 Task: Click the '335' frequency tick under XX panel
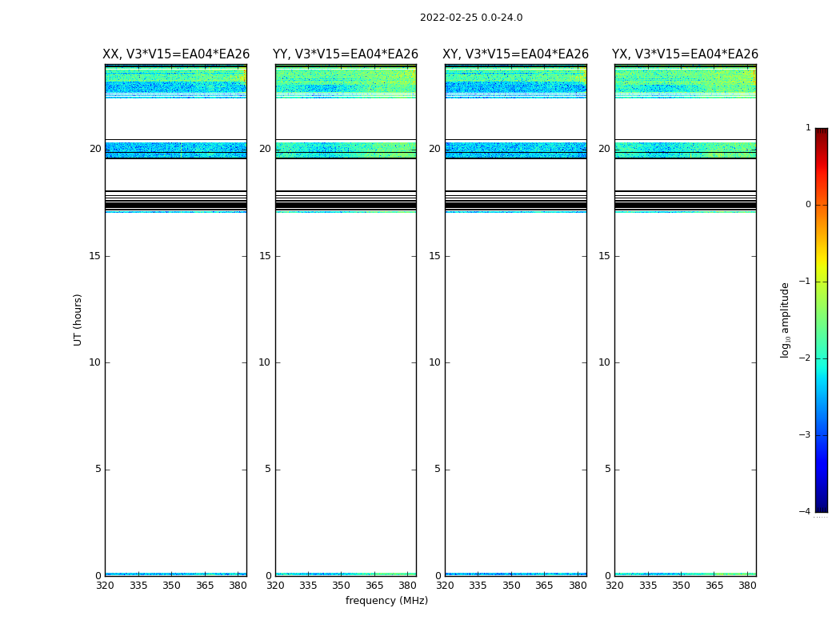(138, 586)
